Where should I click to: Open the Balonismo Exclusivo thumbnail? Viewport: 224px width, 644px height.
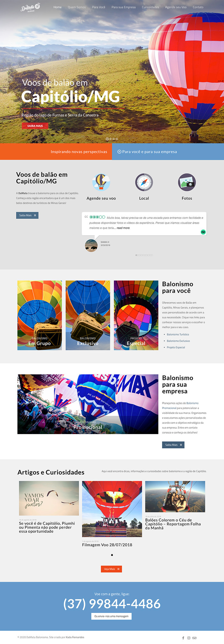point(88,315)
